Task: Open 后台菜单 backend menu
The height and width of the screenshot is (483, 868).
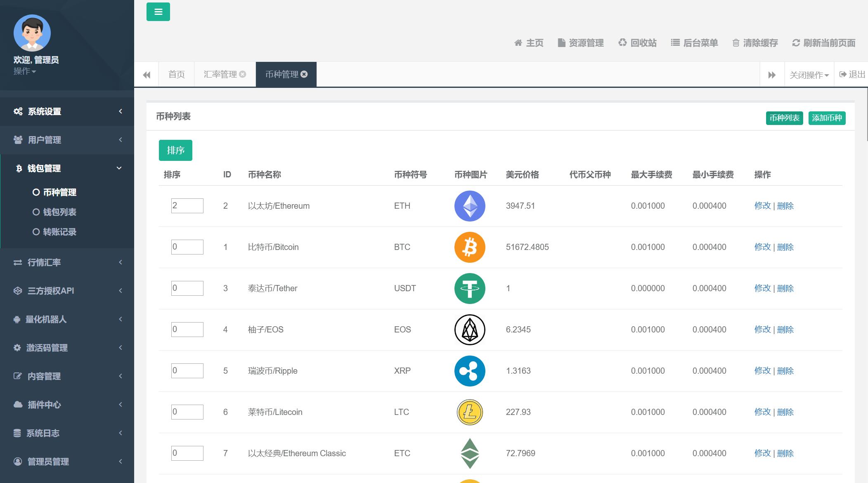Action: pos(695,43)
